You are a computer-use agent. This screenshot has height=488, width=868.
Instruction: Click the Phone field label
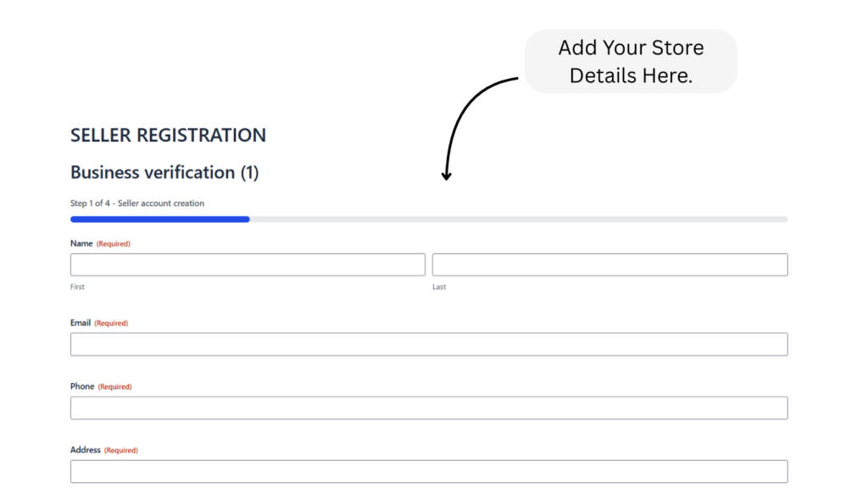pyautogui.click(x=82, y=386)
